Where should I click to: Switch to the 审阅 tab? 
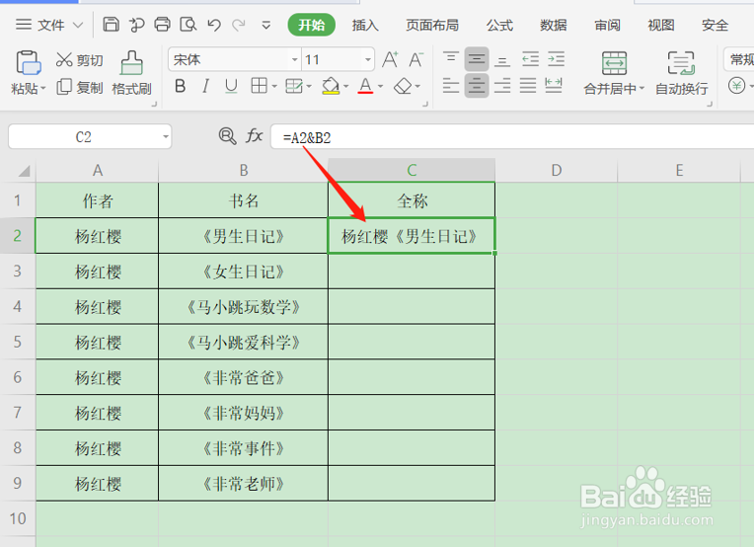(x=607, y=25)
